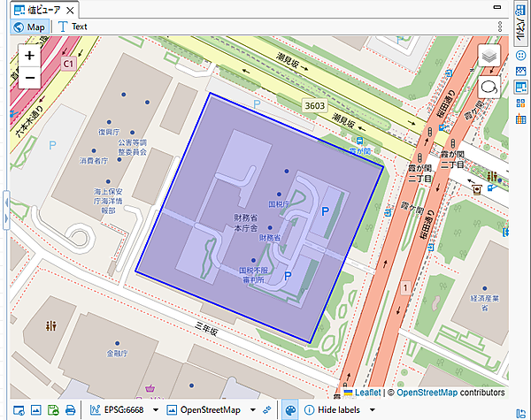Click the link icon beside the OpenStreetMap dropdown
Screen dimensions: 531x420
tap(266, 410)
